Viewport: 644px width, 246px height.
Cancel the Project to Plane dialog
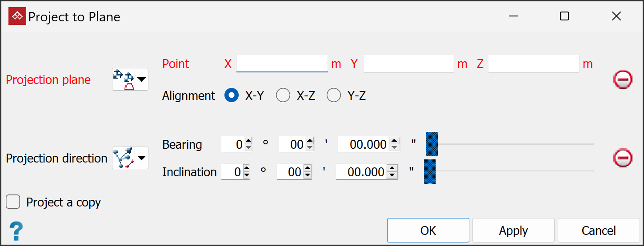point(598,230)
